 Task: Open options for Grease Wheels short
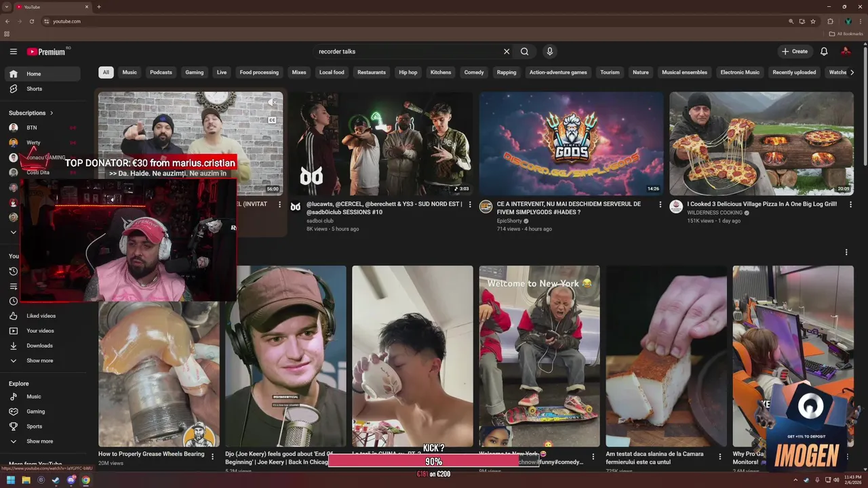[212, 456]
